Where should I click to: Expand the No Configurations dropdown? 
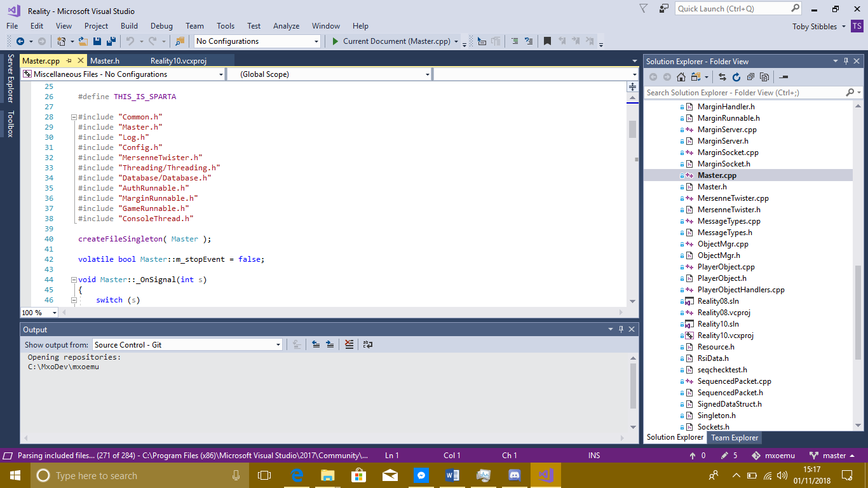point(257,41)
